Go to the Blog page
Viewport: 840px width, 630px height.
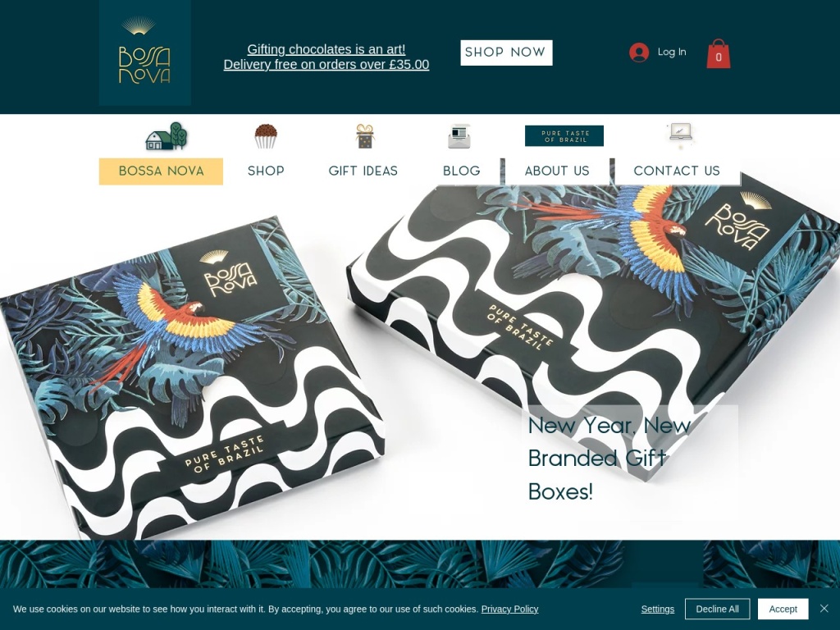[x=461, y=171]
